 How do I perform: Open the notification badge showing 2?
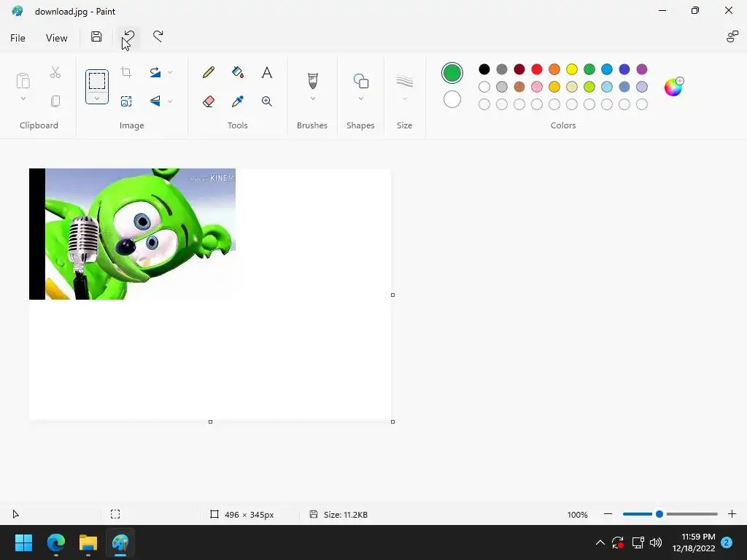click(x=727, y=542)
